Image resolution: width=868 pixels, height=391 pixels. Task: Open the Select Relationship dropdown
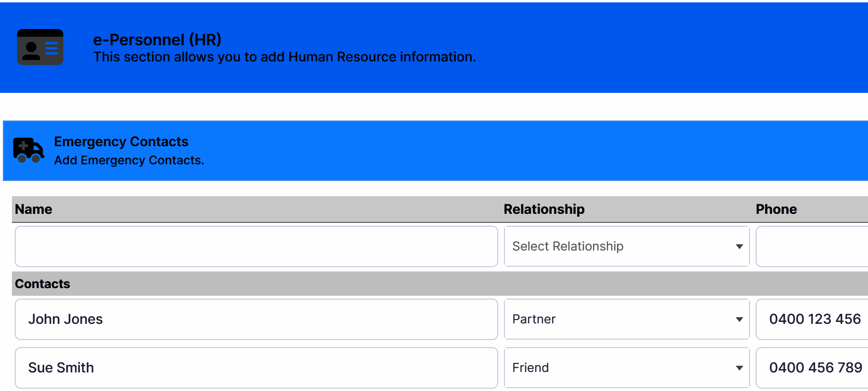click(x=626, y=246)
